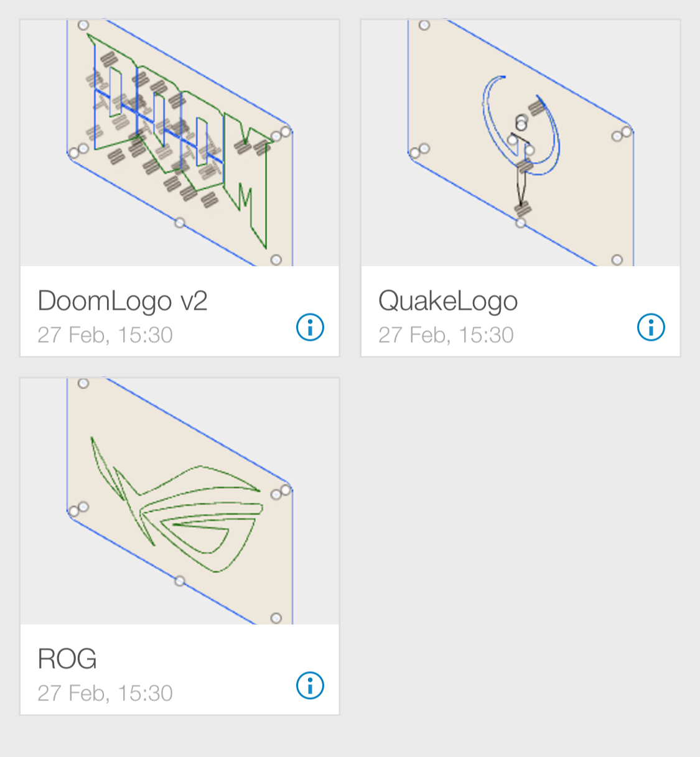700x757 pixels.
Task: Click the black arrow in Quake sketch
Action: tap(521, 187)
